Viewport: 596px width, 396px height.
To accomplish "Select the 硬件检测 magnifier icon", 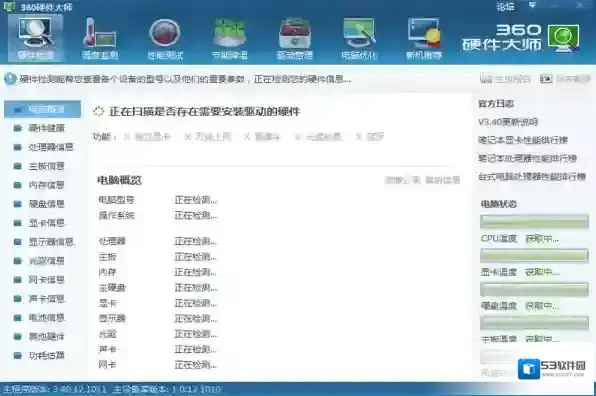I will pos(35,38).
